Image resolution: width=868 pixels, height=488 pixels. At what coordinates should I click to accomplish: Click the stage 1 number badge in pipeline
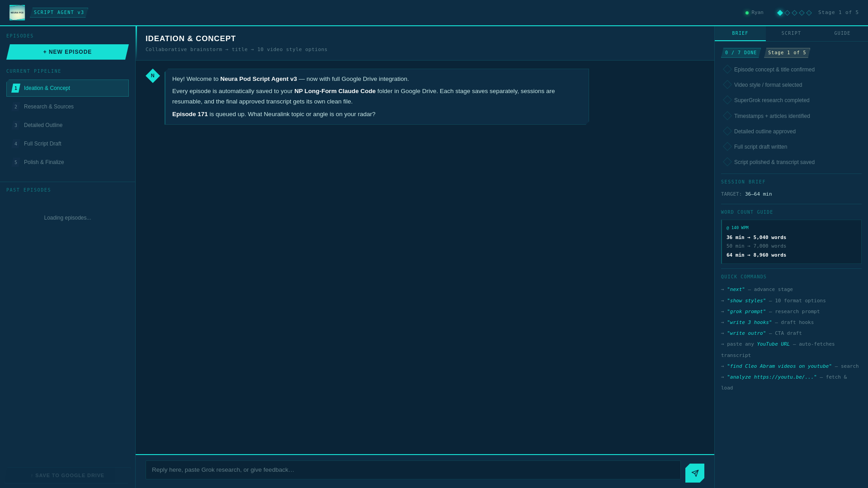click(x=16, y=88)
